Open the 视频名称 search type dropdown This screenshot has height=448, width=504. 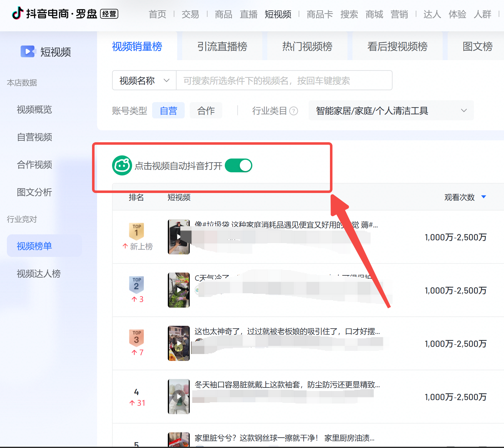[x=144, y=81]
